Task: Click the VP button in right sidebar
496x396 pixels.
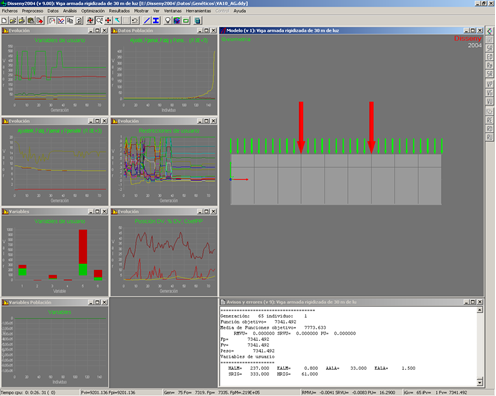Action: point(489,84)
